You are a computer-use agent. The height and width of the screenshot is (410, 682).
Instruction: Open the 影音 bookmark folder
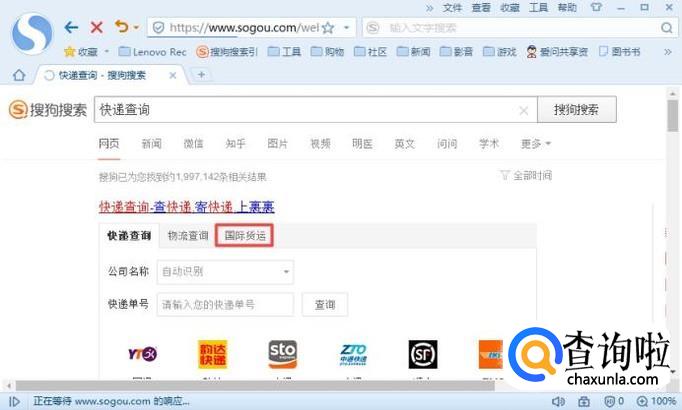click(x=456, y=52)
